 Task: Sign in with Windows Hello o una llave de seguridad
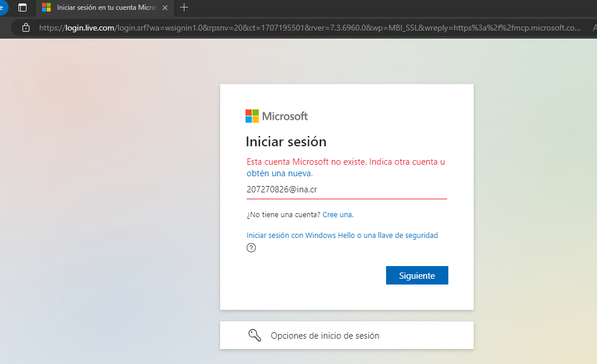click(x=342, y=235)
